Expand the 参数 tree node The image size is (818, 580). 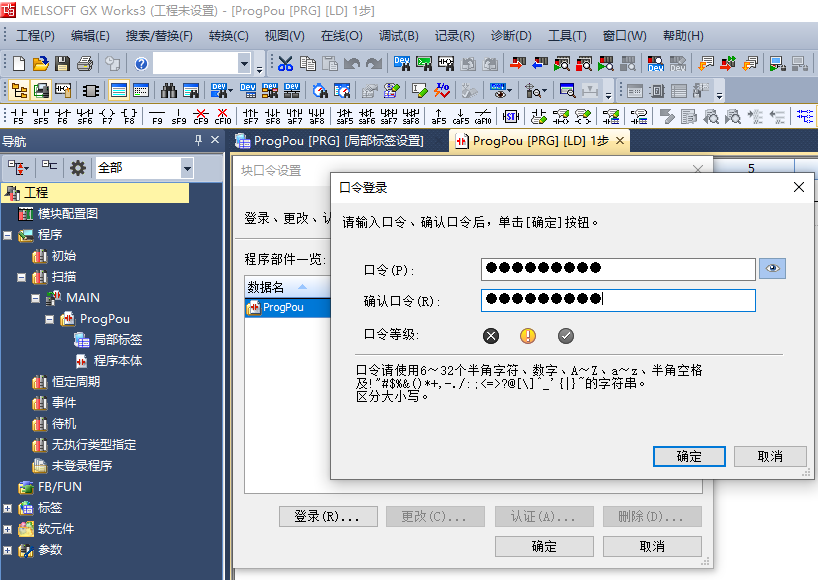(8, 550)
